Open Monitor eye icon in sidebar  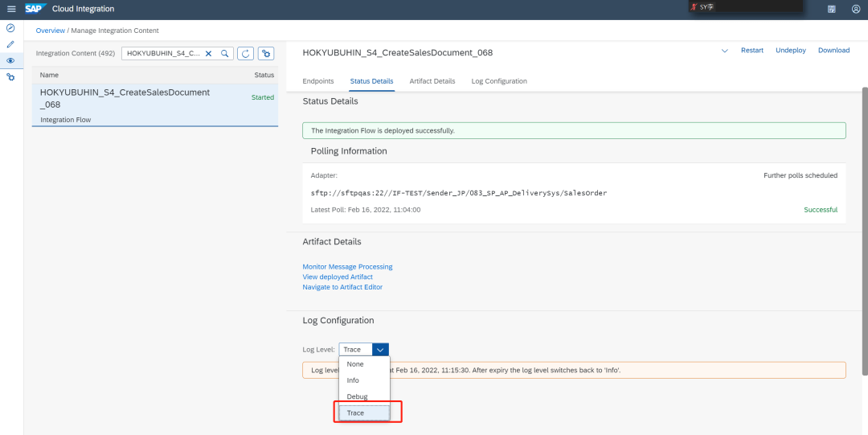coord(10,60)
